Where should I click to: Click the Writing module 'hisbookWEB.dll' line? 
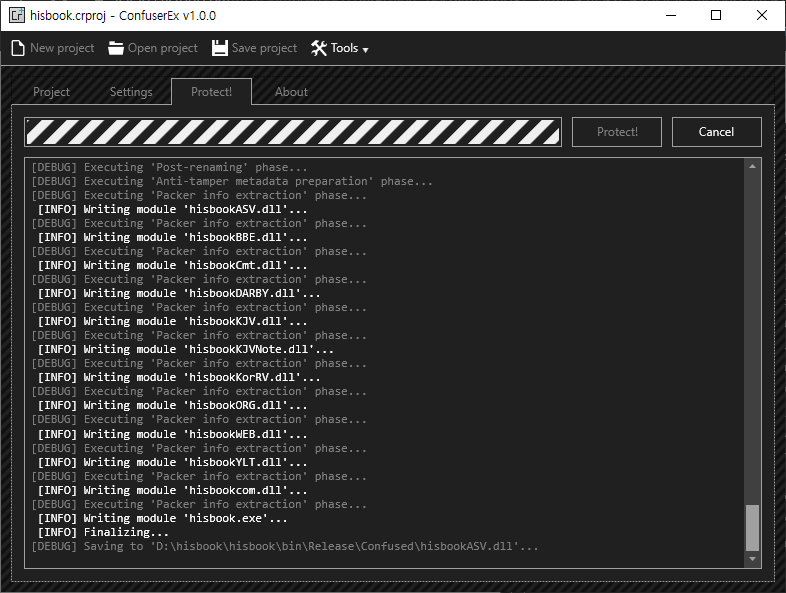172,435
